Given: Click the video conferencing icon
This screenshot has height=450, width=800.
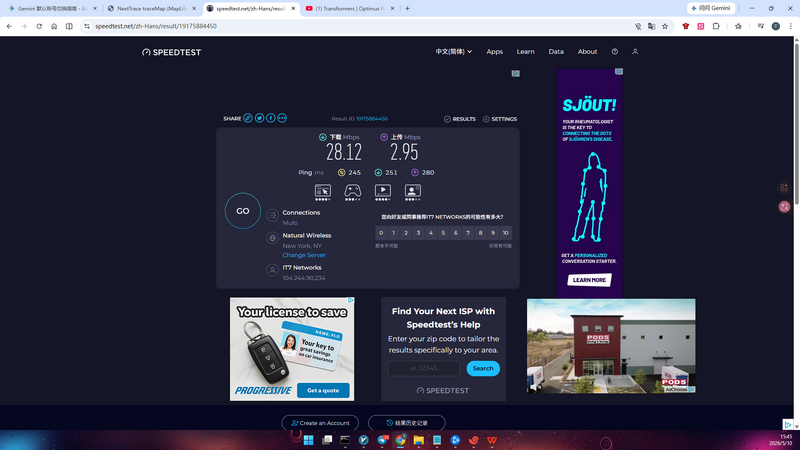Looking at the screenshot, I should click(413, 191).
